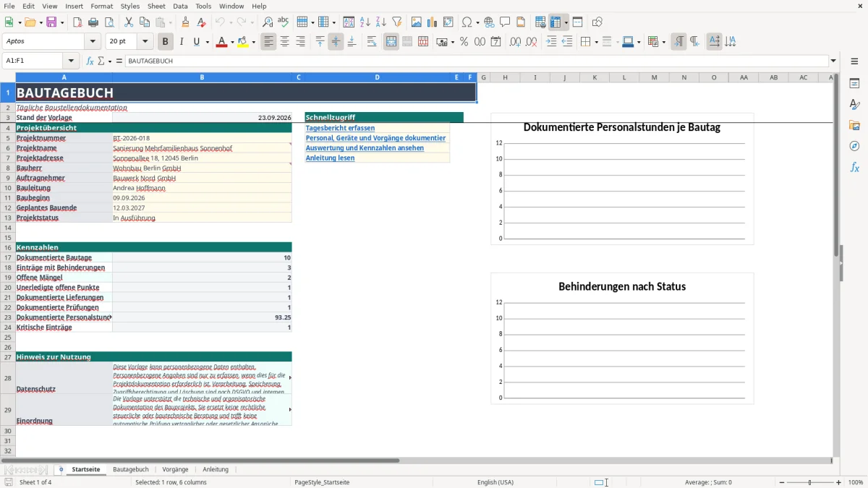Center vertically in cell
Image resolution: width=868 pixels, height=488 pixels.
[336, 42]
